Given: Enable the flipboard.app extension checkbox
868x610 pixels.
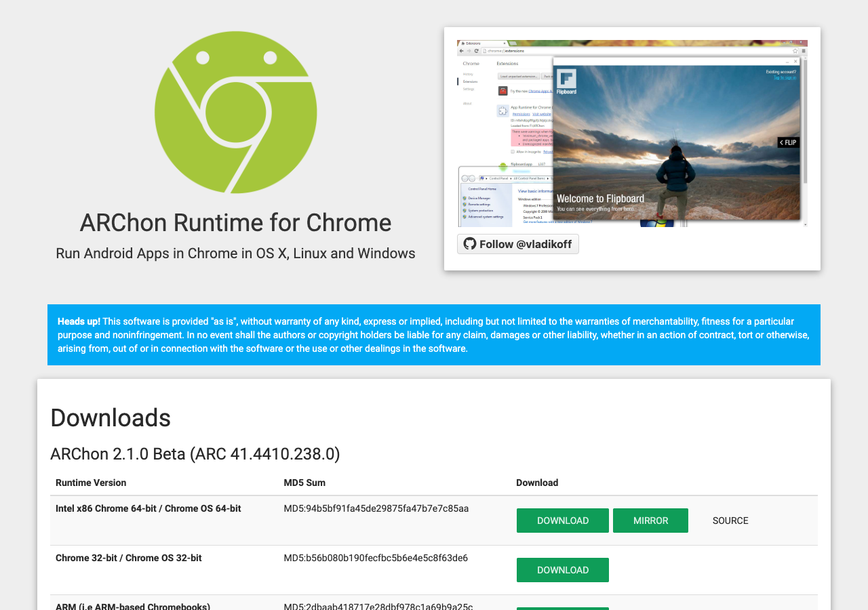Looking at the screenshot, I should [502, 164].
